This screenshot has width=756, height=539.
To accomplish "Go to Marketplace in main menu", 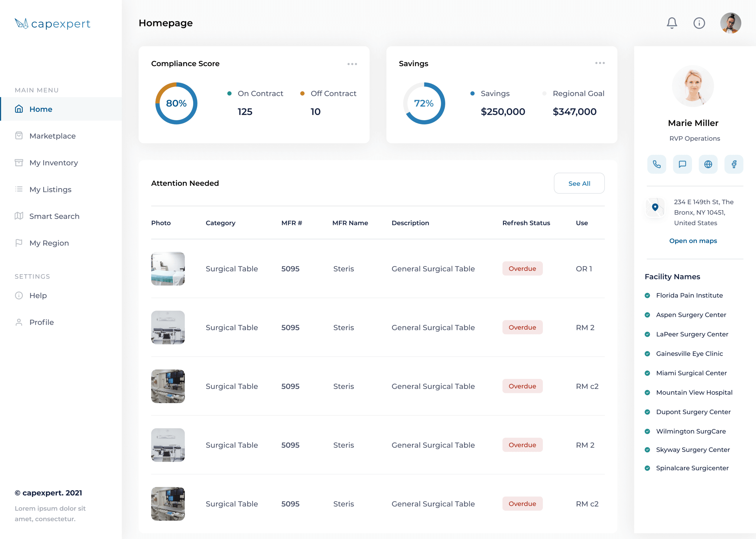I will click(52, 136).
